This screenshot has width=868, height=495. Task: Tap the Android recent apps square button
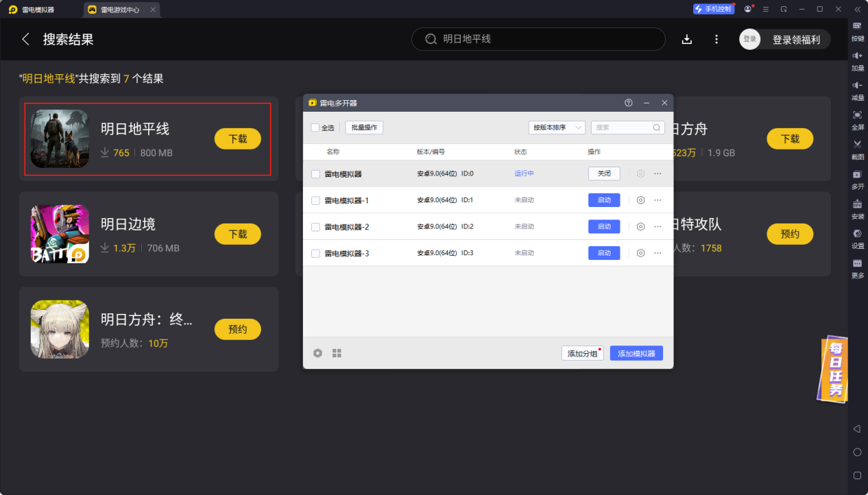(x=857, y=475)
